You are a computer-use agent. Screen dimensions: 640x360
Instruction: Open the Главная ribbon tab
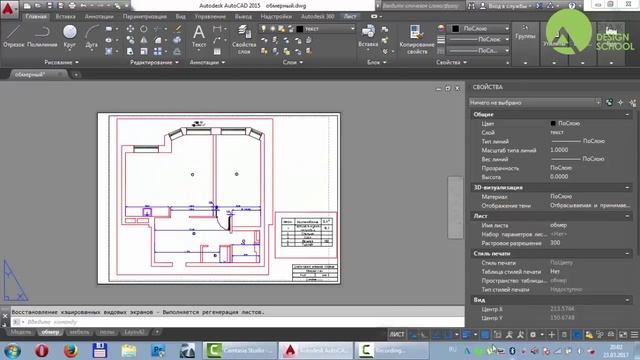[36, 17]
